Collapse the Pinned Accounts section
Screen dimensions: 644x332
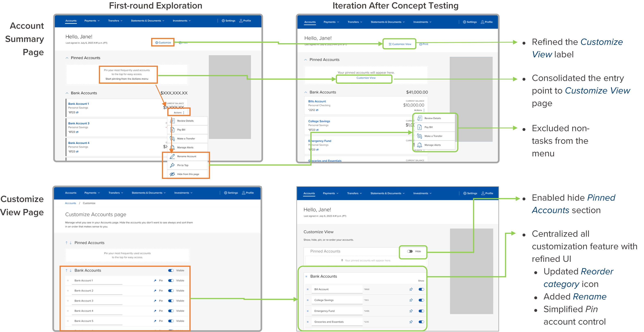pos(67,58)
